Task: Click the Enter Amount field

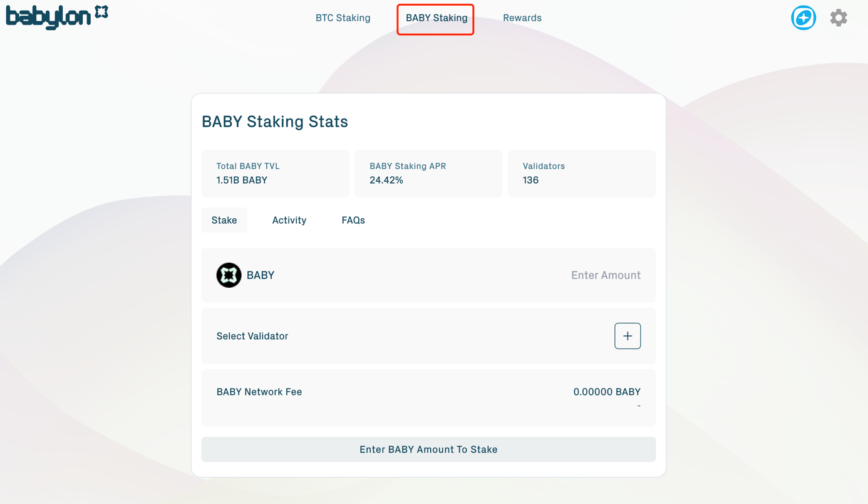Action: [x=606, y=275]
